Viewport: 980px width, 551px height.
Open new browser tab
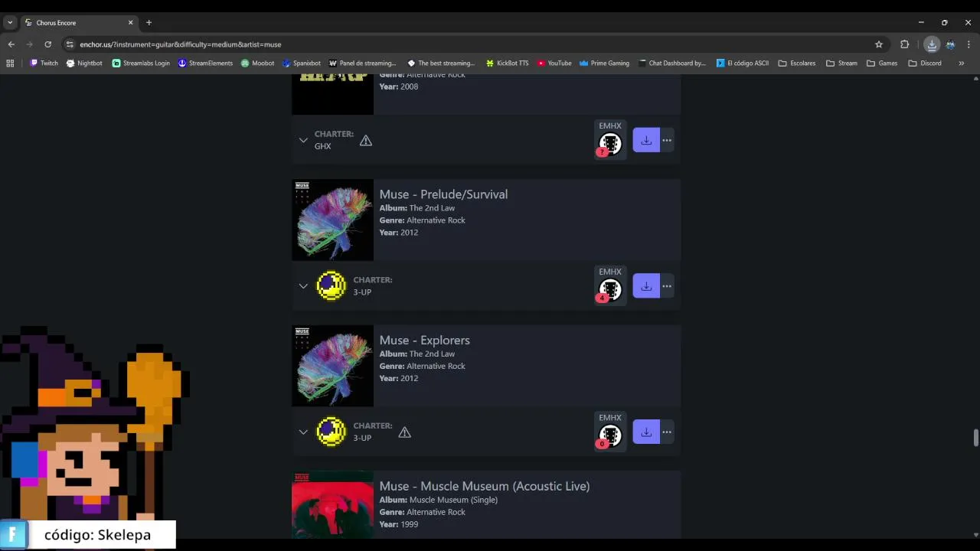[149, 22]
